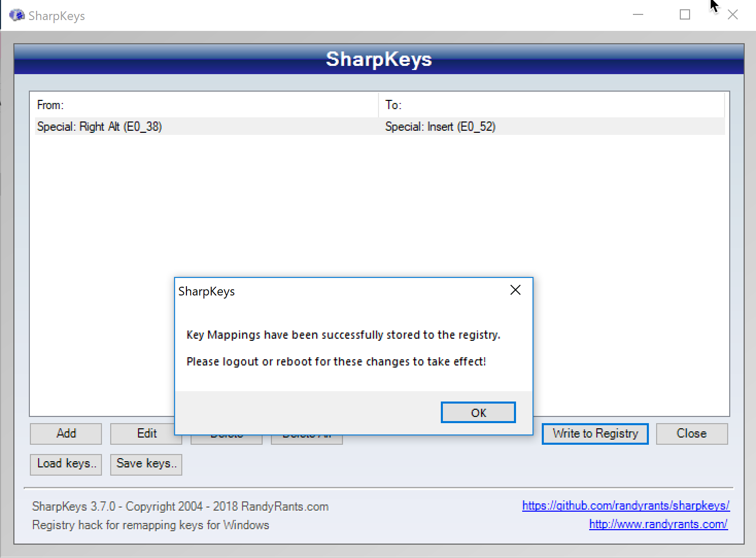The height and width of the screenshot is (558, 756).
Task: Select the Special: Right Alt (E0_38) entry
Action: click(x=99, y=127)
